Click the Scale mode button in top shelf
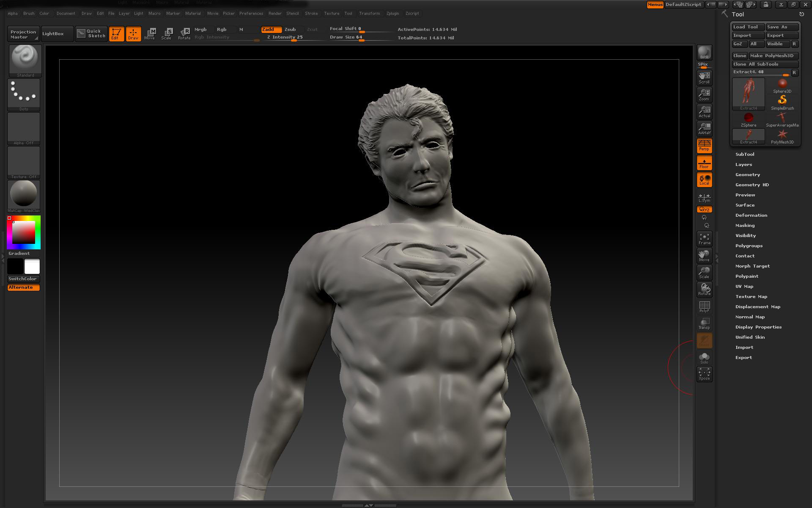The height and width of the screenshot is (508, 812). 167,34
